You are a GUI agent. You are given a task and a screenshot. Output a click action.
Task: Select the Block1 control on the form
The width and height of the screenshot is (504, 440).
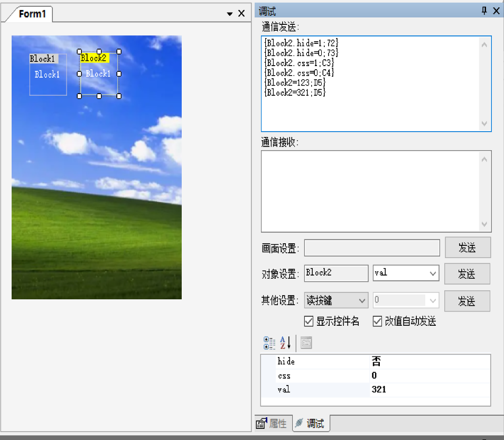click(x=48, y=75)
